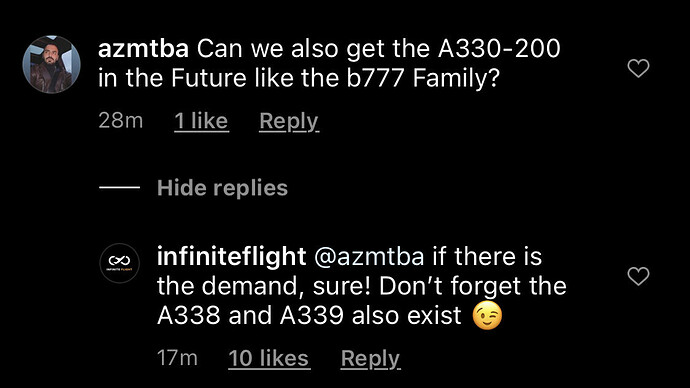Viewport: 690px width, 388px height.
Task: Tap the 'A338 and A339 also exist' text
Action: point(309,315)
